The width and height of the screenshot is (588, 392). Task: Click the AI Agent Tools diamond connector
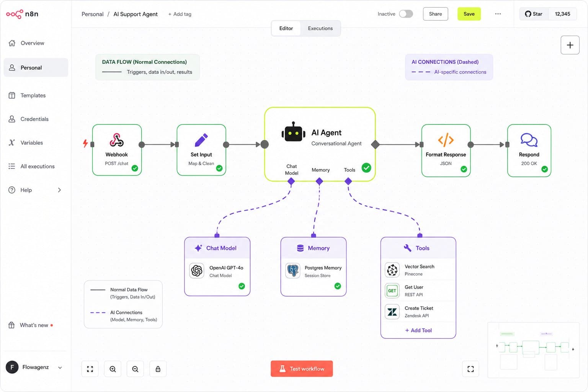[x=348, y=181]
